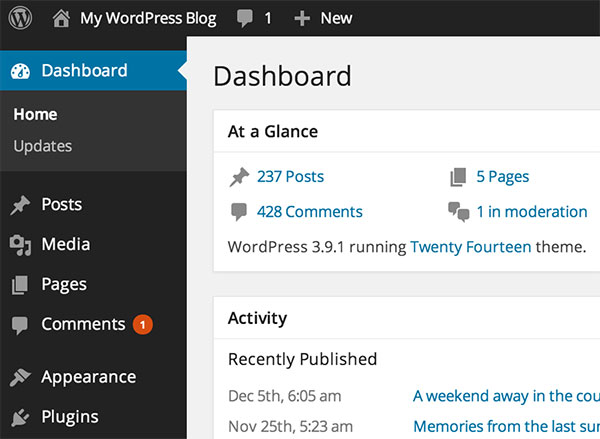Screen dimensions: 600x439
Task: Open the 428 Comments link
Action: (x=310, y=212)
